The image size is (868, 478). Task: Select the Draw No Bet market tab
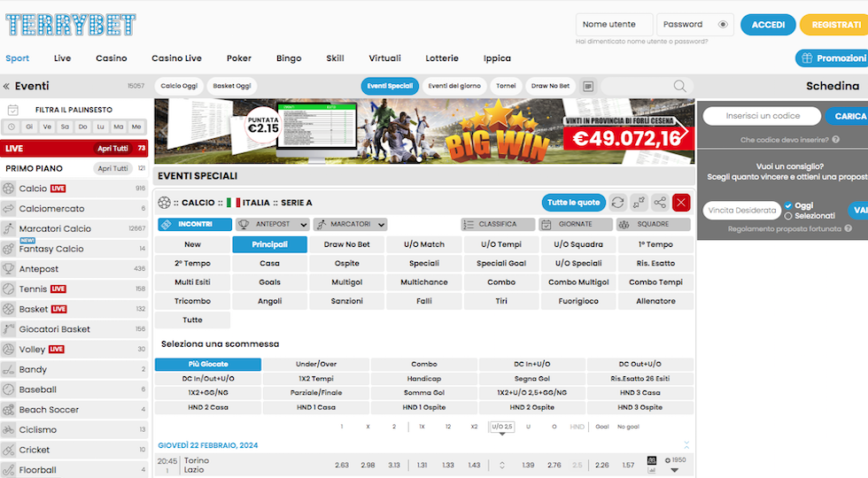347,244
